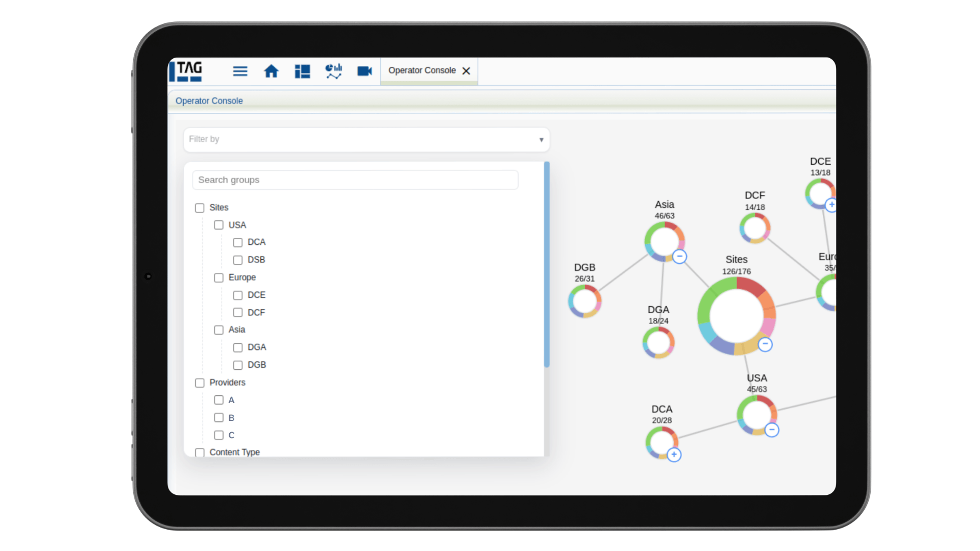Open the layout dashboard icon

click(302, 71)
